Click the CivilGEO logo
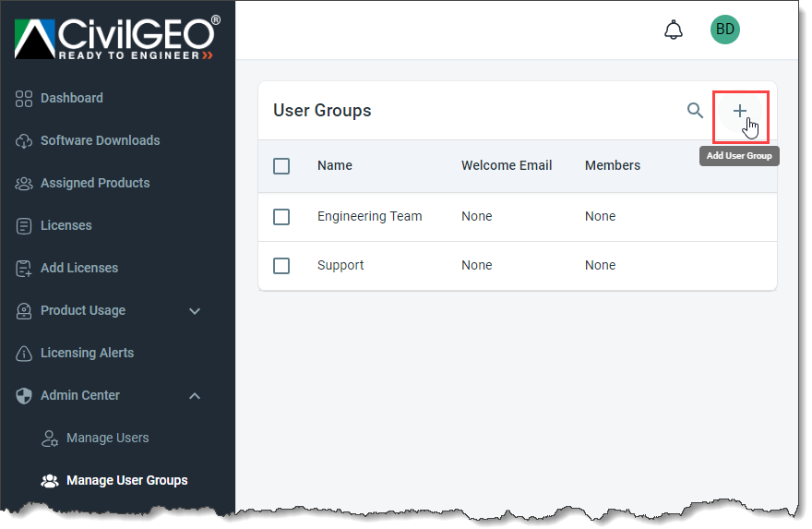The image size is (812, 529). tap(117, 38)
